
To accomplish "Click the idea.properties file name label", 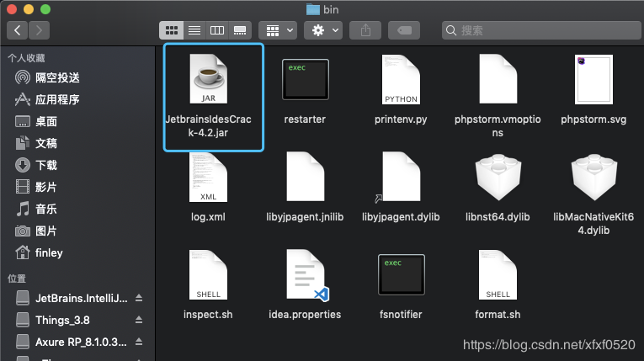I will coord(305,314).
